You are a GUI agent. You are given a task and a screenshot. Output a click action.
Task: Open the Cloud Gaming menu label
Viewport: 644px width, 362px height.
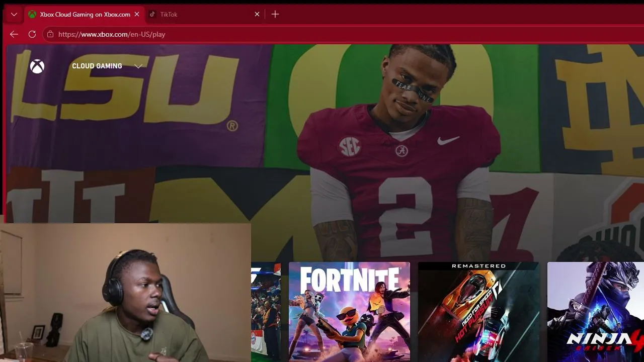pyautogui.click(x=97, y=66)
